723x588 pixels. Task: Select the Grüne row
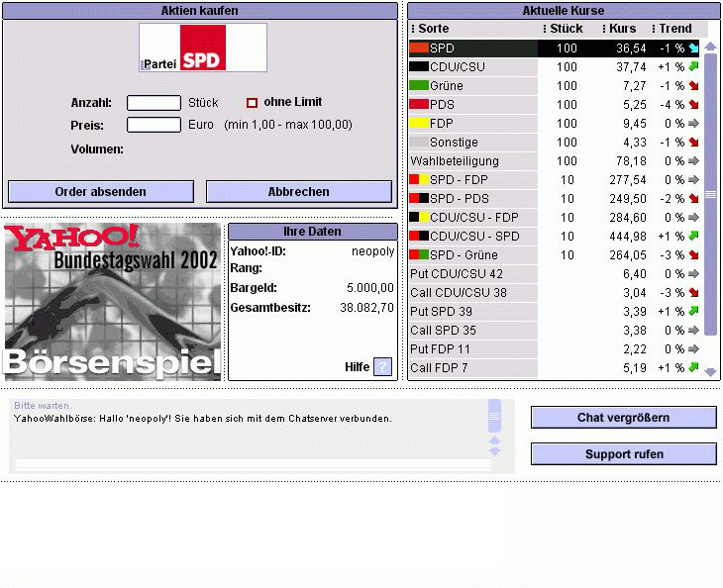tap(555, 86)
